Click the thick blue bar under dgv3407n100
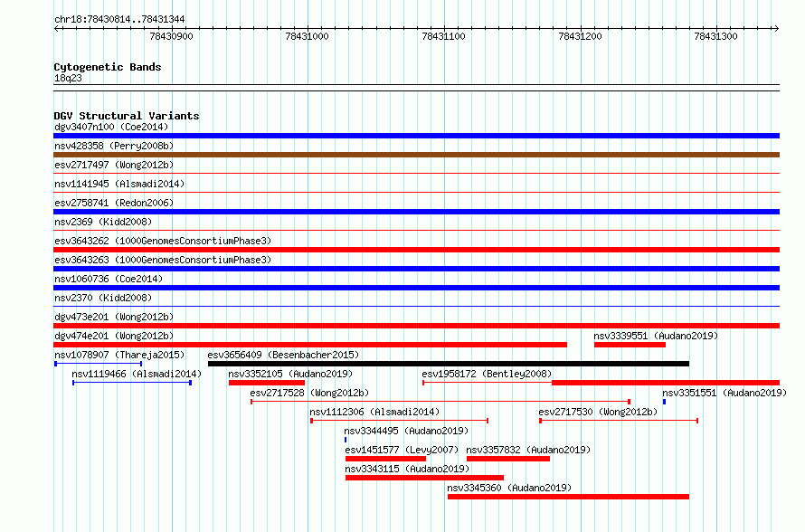This screenshot has height=532, width=805. [x=416, y=136]
